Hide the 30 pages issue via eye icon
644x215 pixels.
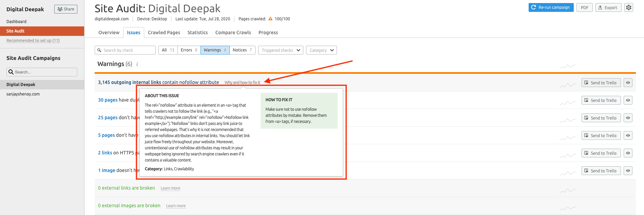628,100
